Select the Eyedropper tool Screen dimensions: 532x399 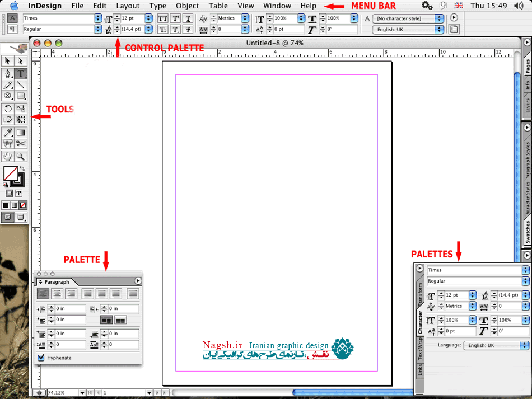(7, 132)
